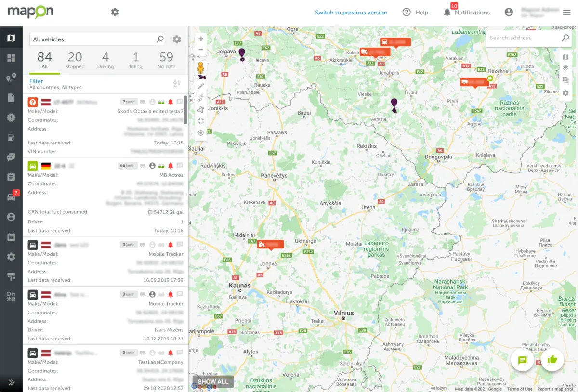
Task: Center map on my location
Action: 201,133
